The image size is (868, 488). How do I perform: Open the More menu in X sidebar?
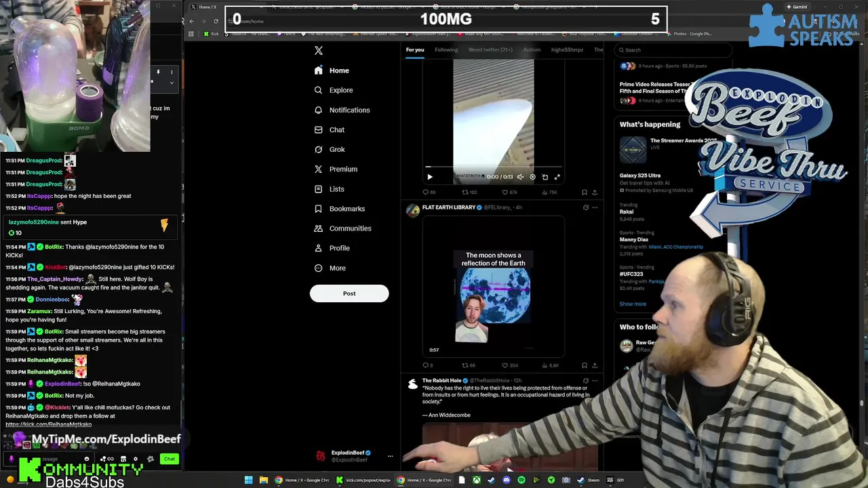[330, 268]
